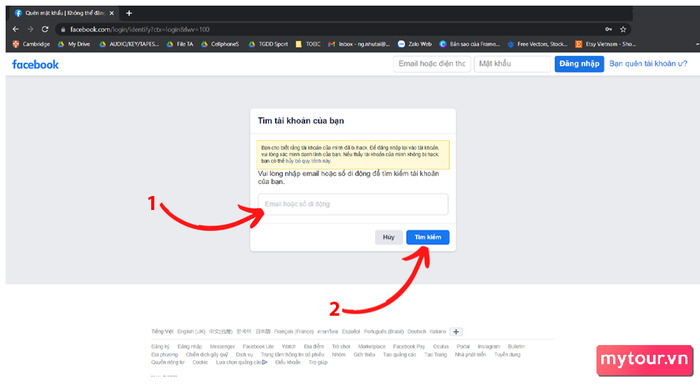The image size is (700, 385).
Task: Open the 'Nhà phát triển' footer link
Action: [470, 355]
